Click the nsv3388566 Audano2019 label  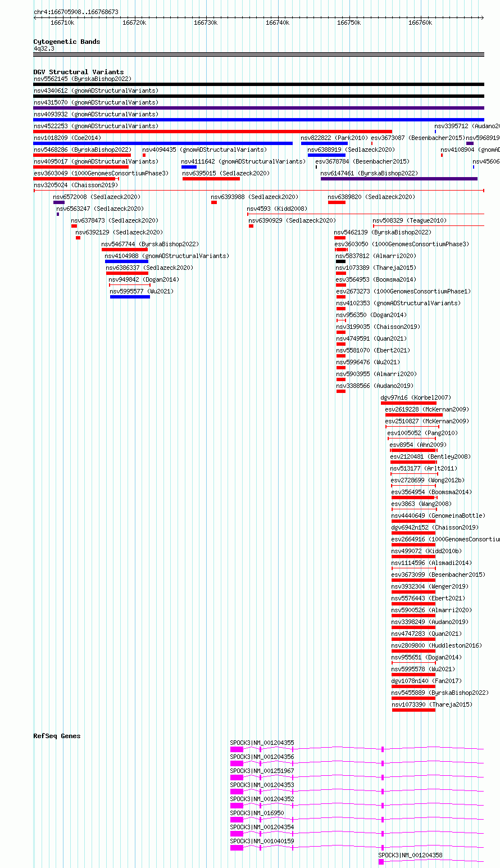pyautogui.click(x=375, y=386)
